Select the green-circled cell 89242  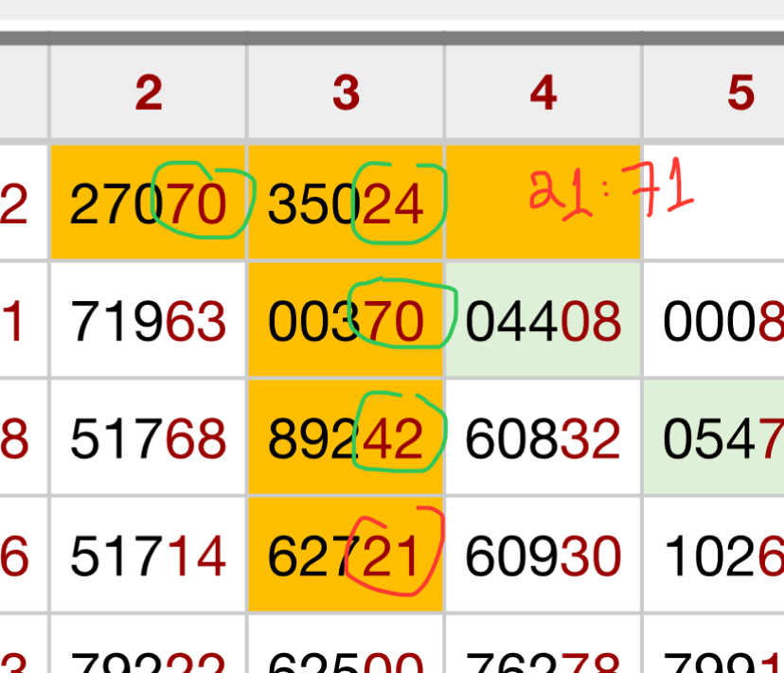pyautogui.click(x=346, y=439)
